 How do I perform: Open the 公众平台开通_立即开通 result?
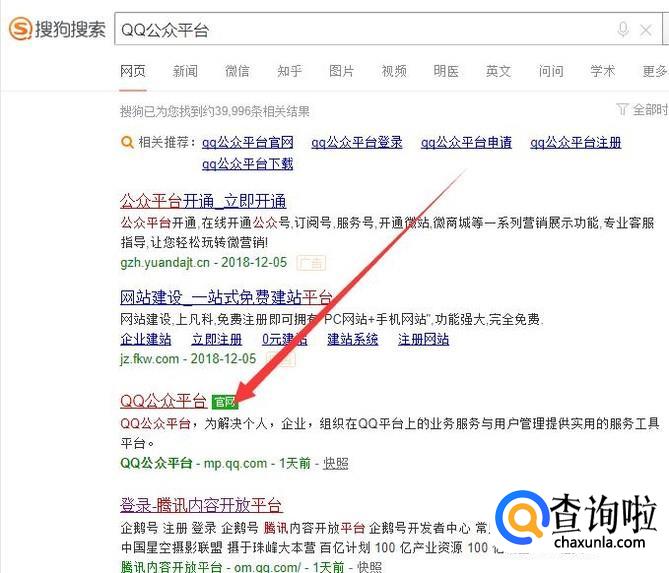coord(203,201)
